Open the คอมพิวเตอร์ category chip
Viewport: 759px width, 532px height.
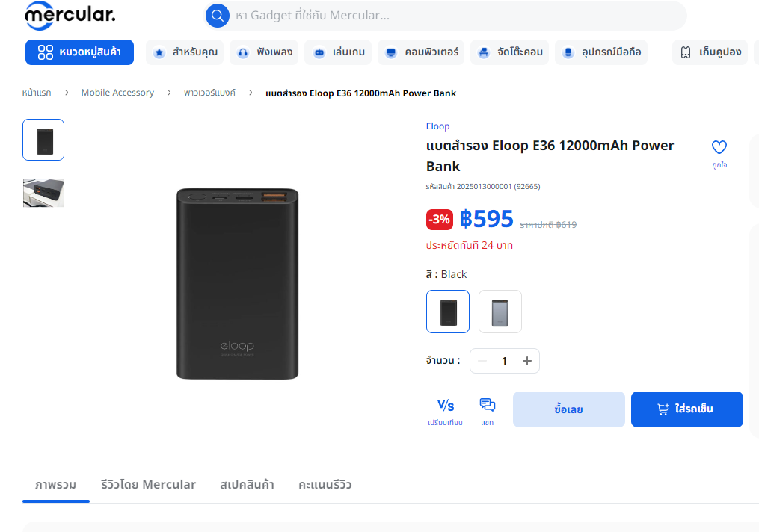(421, 52)
